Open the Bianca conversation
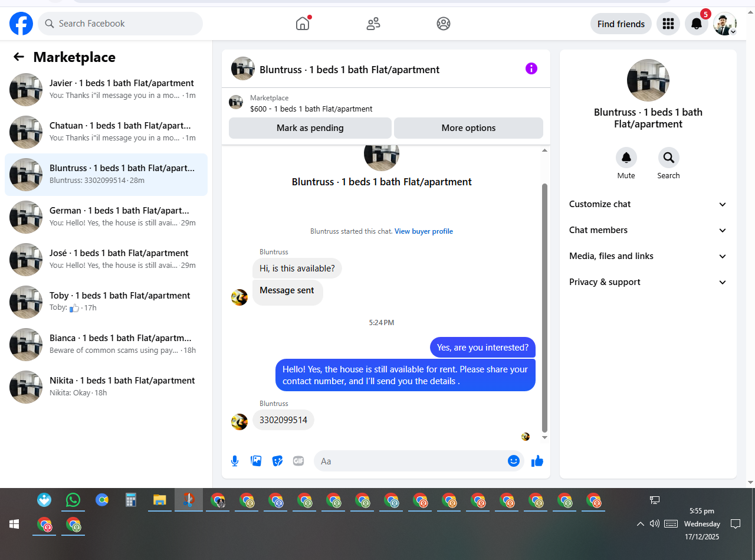The height and width of the screenshot is (560, 755). pos(106,345)
